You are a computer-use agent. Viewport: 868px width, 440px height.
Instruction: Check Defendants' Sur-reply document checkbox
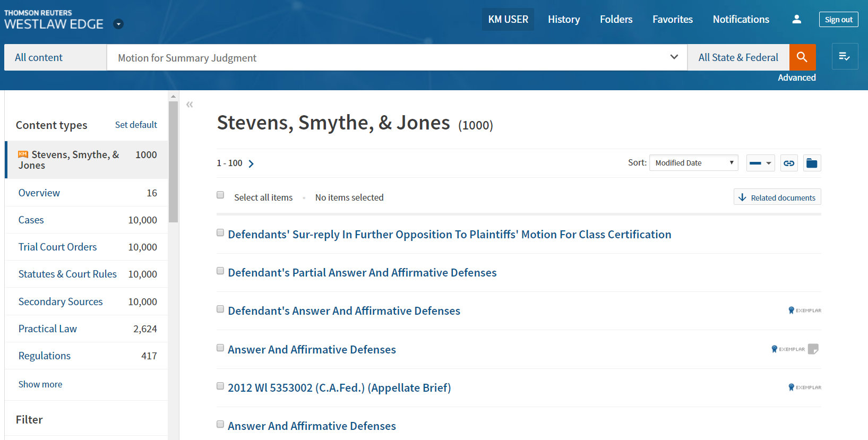click(x=220, y=232)
